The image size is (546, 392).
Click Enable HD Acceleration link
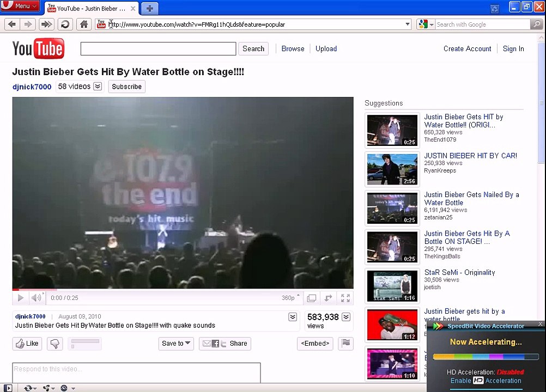(x=486, y=381)
